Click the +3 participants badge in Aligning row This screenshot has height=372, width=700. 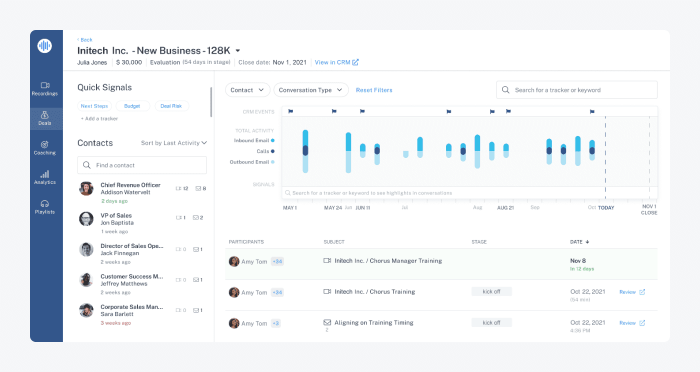[276, 323]
